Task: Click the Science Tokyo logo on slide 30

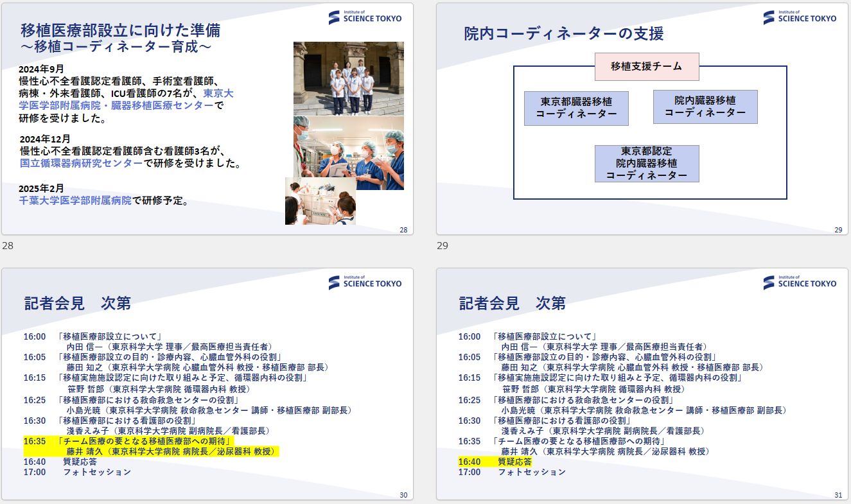Action: pyautogui.click(x=365, y=282)
